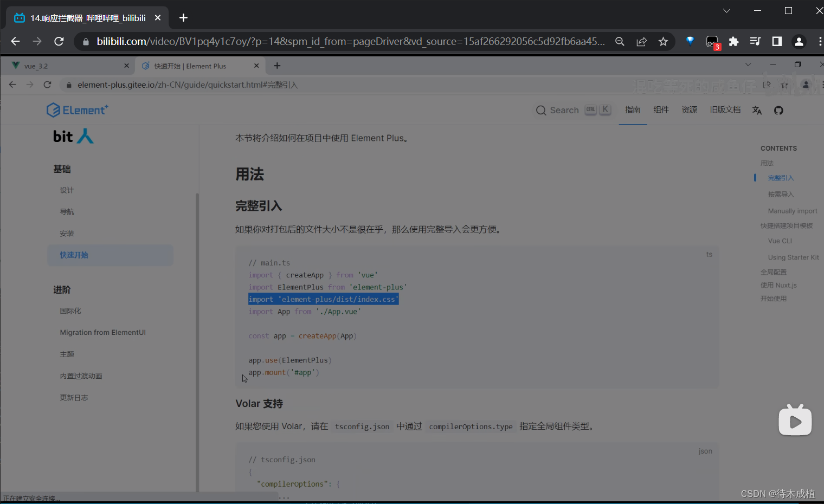Open the 更新日志 sidebar page
Viewport: 824px width, 504px height.
pos(74,398)
